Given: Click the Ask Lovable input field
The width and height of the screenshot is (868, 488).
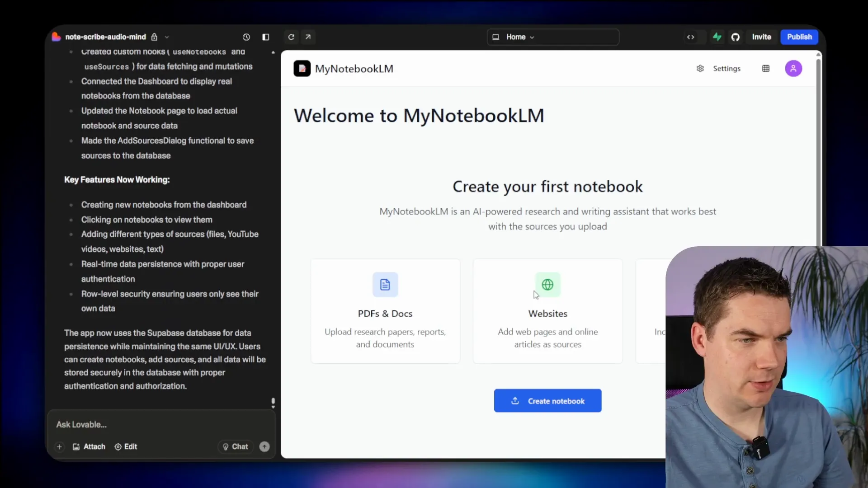Looking at the screenshot, I should tap(161, 425).
